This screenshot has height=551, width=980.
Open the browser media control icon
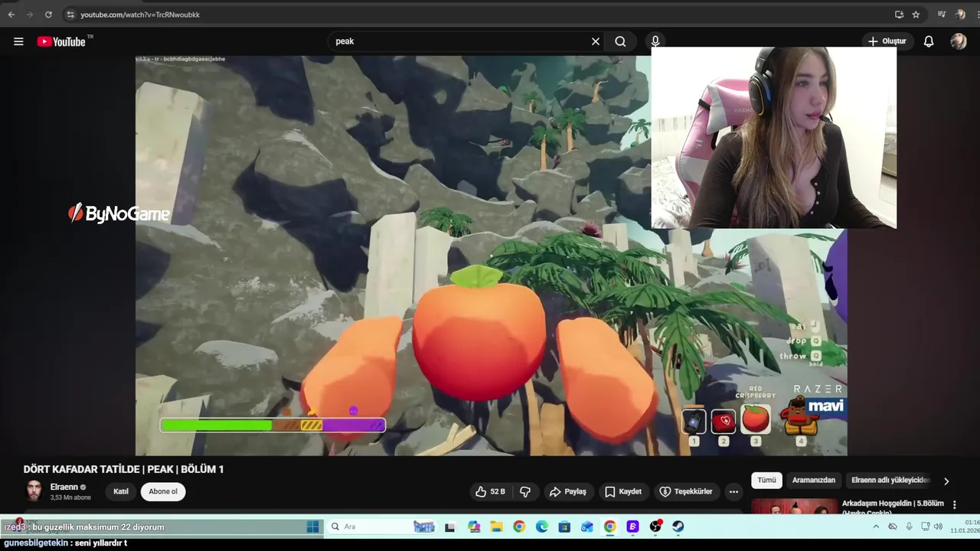coord(942,15)
